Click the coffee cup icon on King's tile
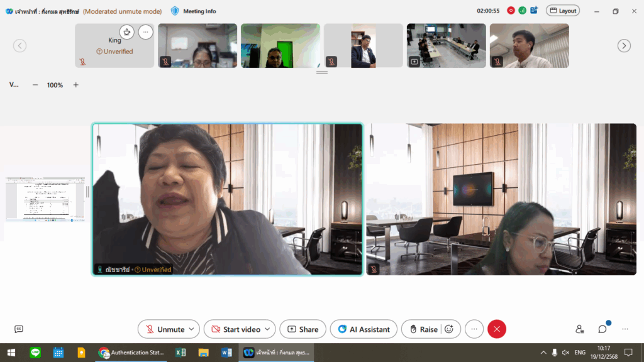The image size is (644, 362). [x=127, y=32]
